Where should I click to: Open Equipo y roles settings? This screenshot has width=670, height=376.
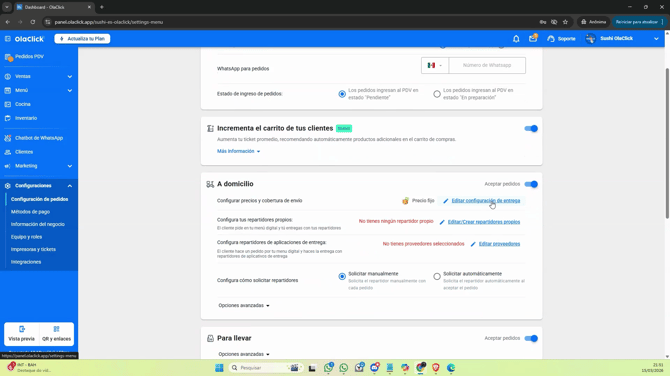coord(26,237)
